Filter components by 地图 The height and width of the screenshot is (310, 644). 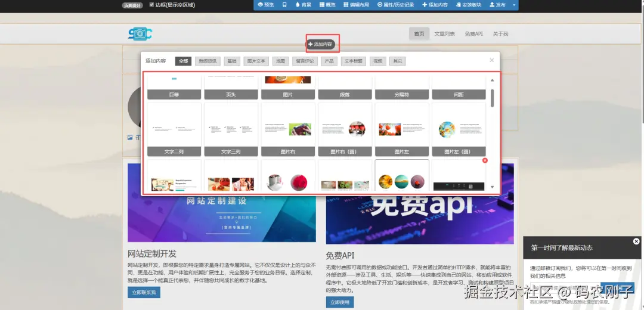coord(280,61)
